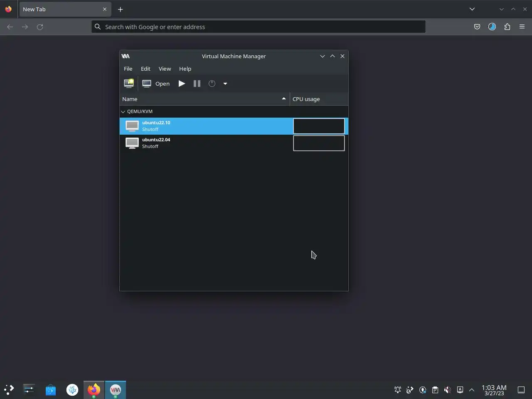The image size is (532, 399).
Task: Open a new Firefox tab
Action: click(120, 9)
